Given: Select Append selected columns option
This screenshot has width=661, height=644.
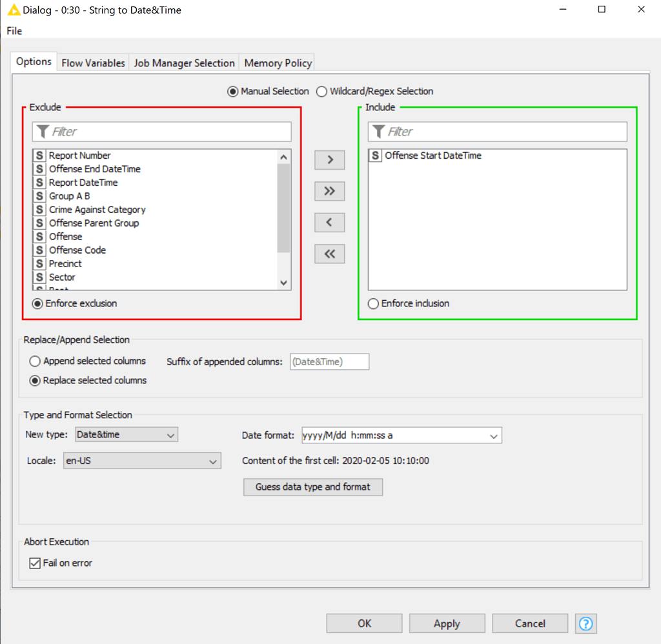Looking at the screenshot, I should [x=36, y=361].
